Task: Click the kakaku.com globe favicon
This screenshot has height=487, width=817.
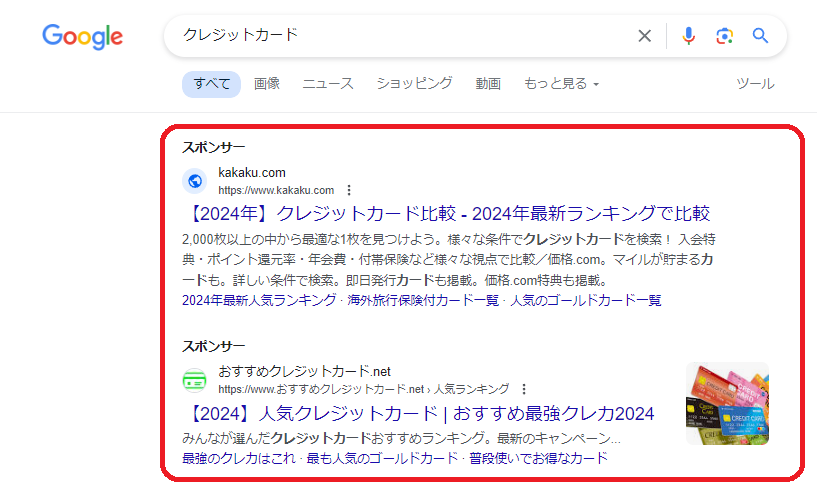Action: click(x=195, y=181)
